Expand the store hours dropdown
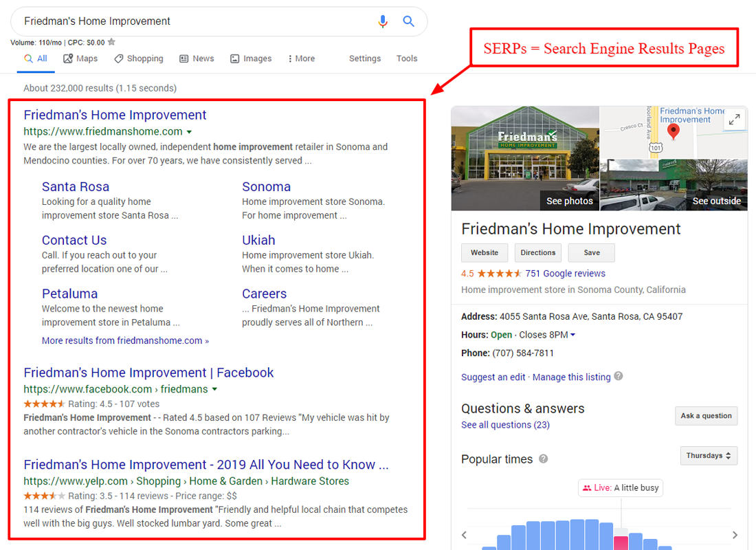 pos(572,335)
